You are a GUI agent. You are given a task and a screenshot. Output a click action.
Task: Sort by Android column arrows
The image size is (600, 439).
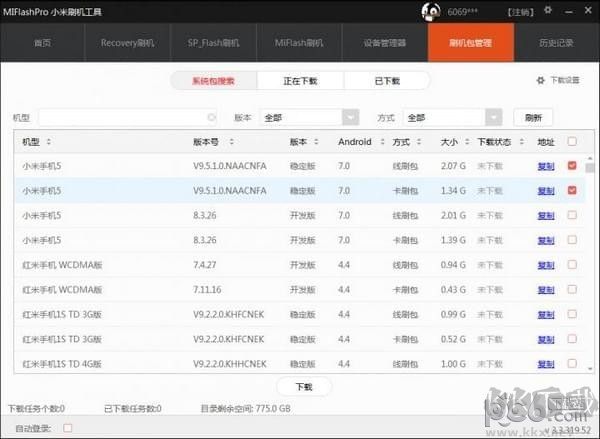[380, 142]
